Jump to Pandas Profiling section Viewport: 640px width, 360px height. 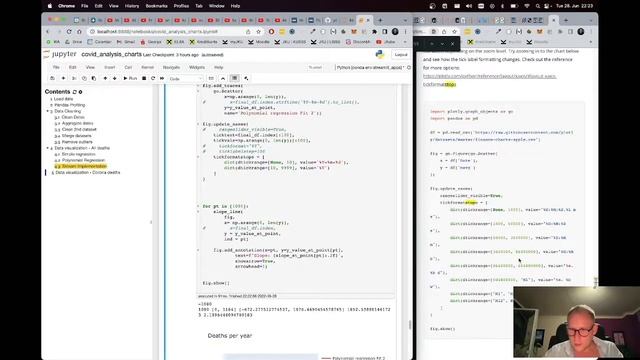point(69,105)
